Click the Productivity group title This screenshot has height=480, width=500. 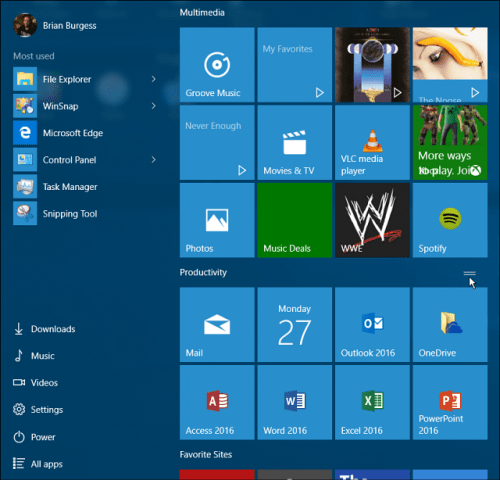pos(203,272)
